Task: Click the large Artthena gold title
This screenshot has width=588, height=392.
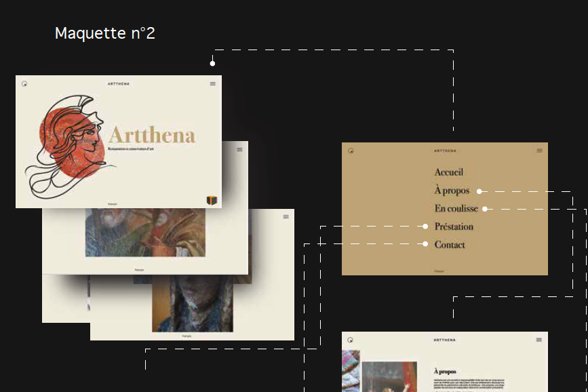Action: (x=152, y=135)
